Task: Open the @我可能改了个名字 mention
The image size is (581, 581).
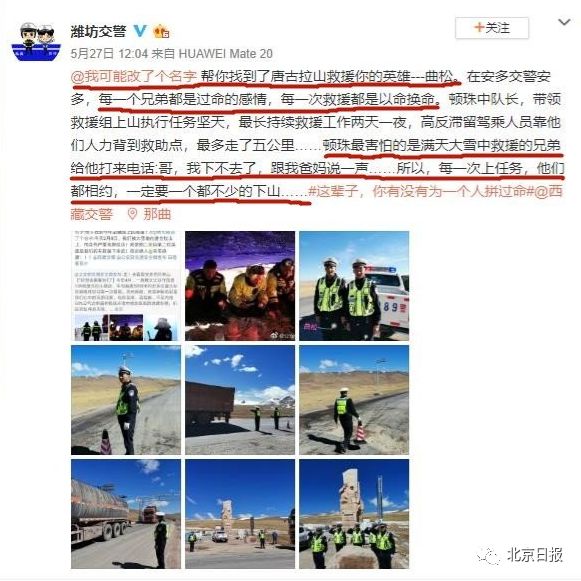Action: pyautogui.click(x=133, y=76)
